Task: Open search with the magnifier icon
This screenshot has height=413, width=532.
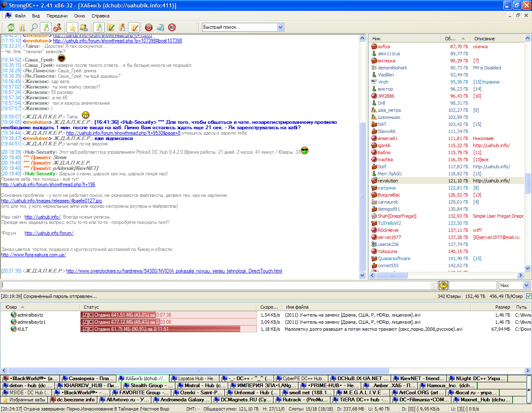Action: coord(34,27)
